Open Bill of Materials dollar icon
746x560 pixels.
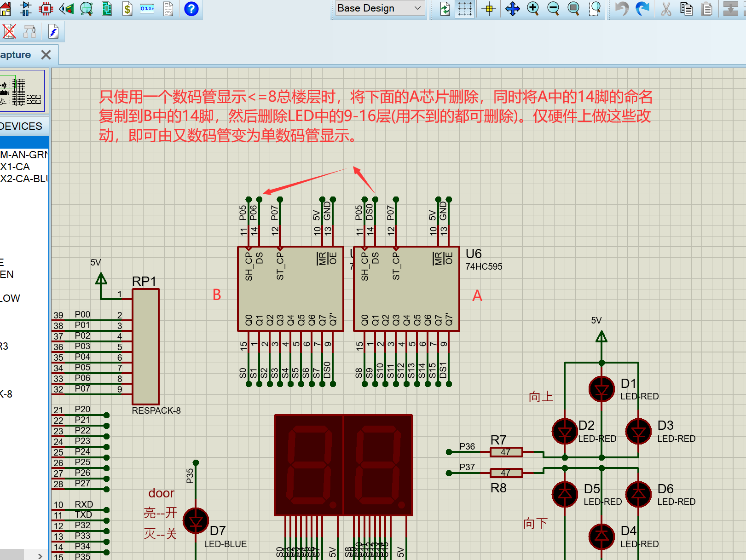[x=127, y=8]
